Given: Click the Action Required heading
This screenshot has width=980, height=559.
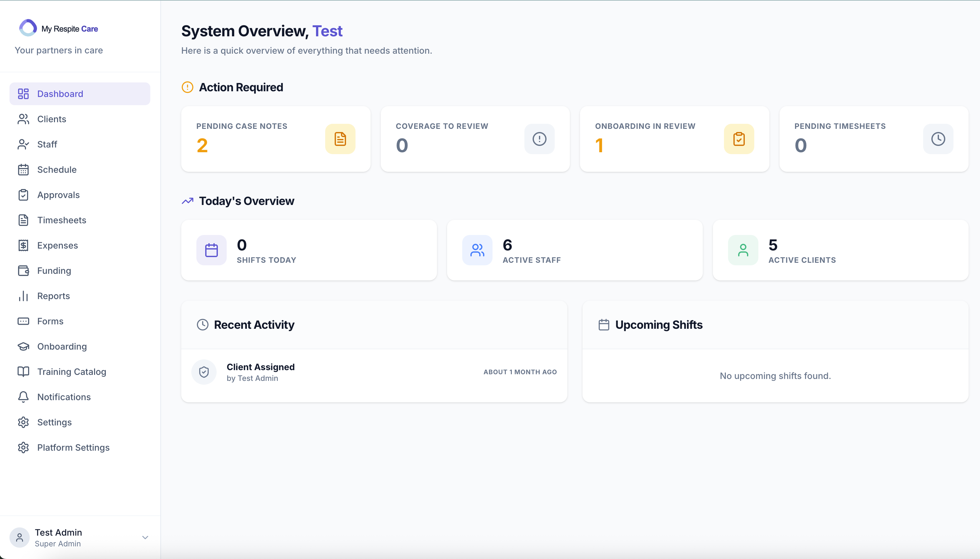Looking at the screenshot, I should tap(241, 87).
